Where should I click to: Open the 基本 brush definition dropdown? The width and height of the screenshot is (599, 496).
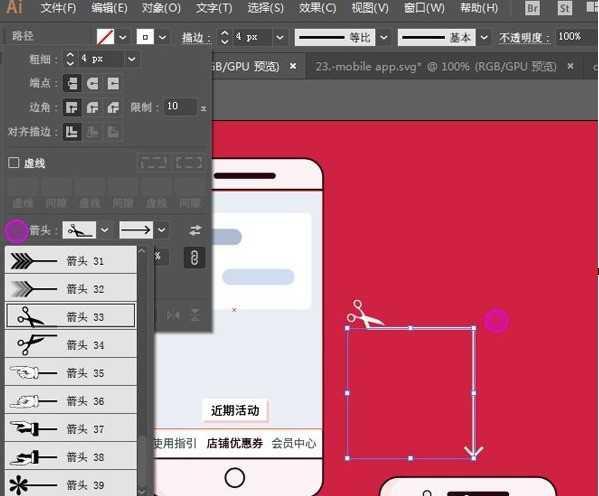pos(484,37)
